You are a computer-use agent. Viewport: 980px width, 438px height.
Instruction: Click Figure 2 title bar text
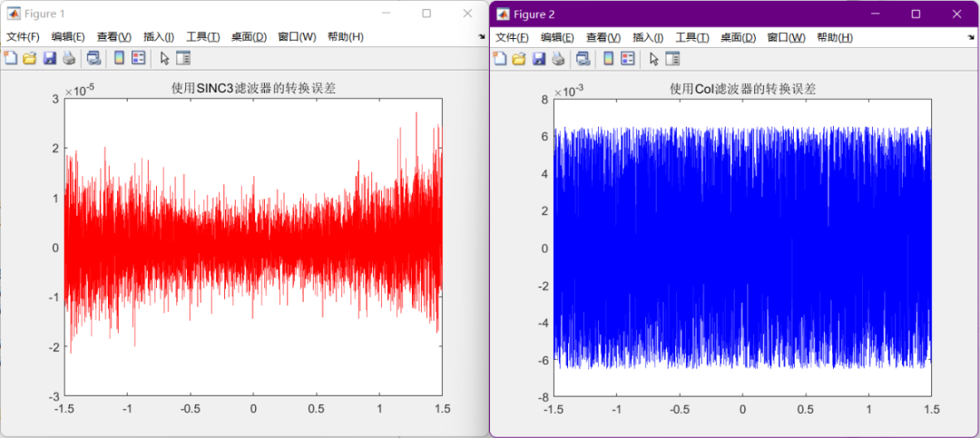(x=534, y=15)
